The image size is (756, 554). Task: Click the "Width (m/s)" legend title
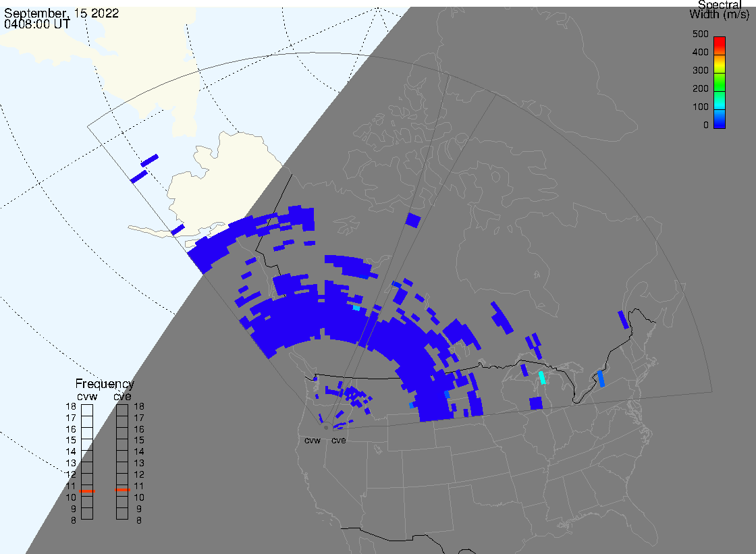pyautogui.click(x=719, y=14)
